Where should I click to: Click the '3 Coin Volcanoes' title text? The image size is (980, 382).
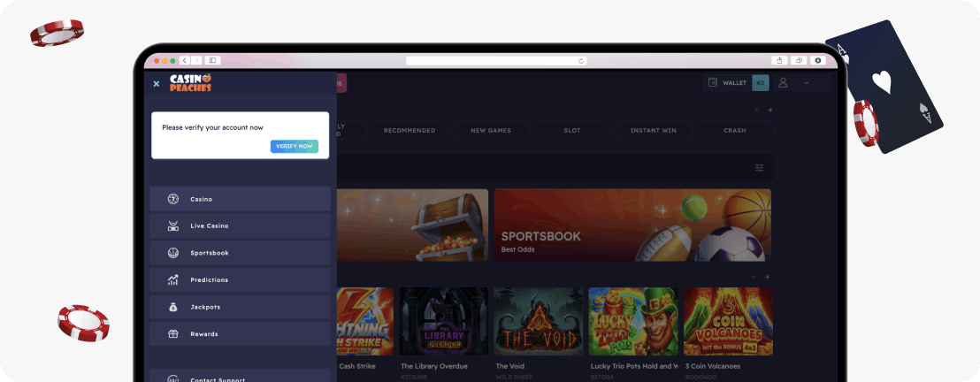tap(713, 366)
